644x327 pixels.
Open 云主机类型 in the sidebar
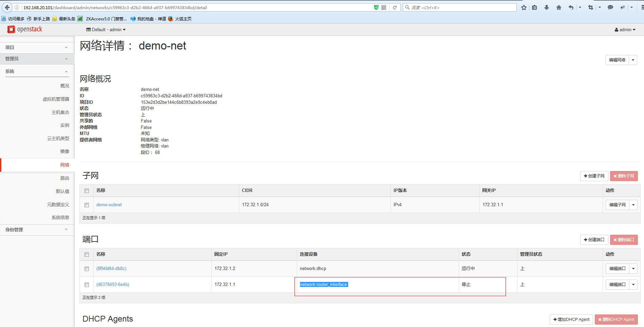coord(58,138)
